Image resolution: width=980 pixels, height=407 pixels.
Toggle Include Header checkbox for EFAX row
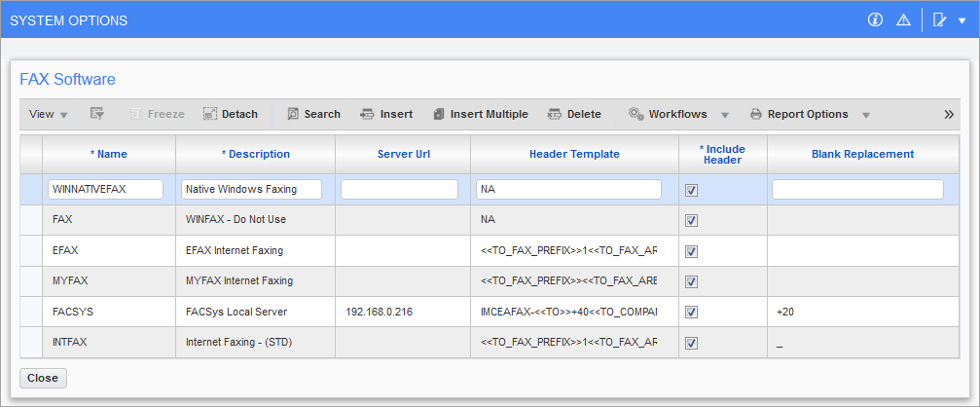[x=691, y=251]
